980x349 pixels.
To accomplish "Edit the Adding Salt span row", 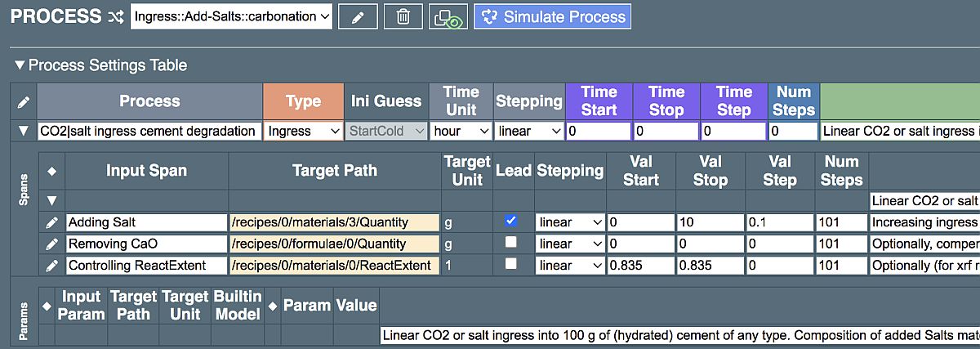I will point(51,222).
